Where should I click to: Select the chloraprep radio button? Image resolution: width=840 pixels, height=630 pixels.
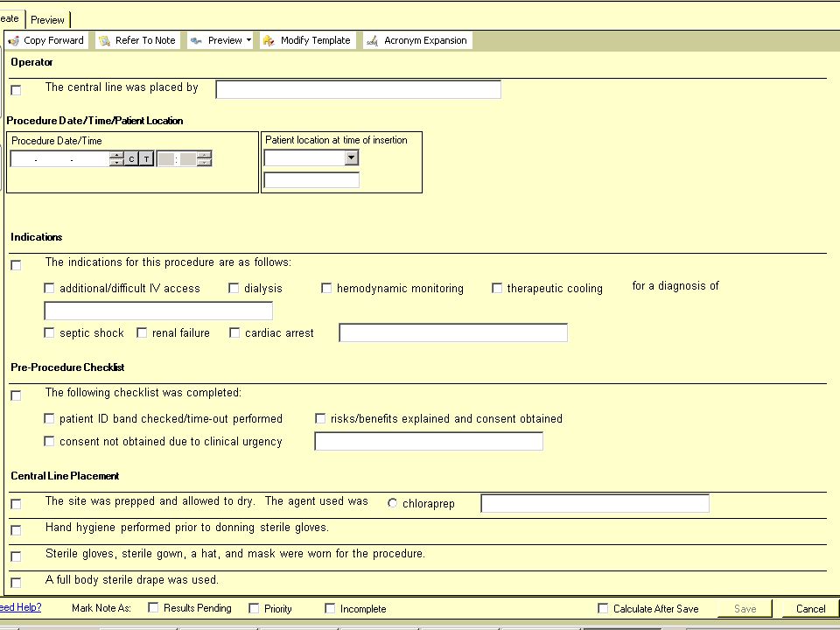(392, 503)
